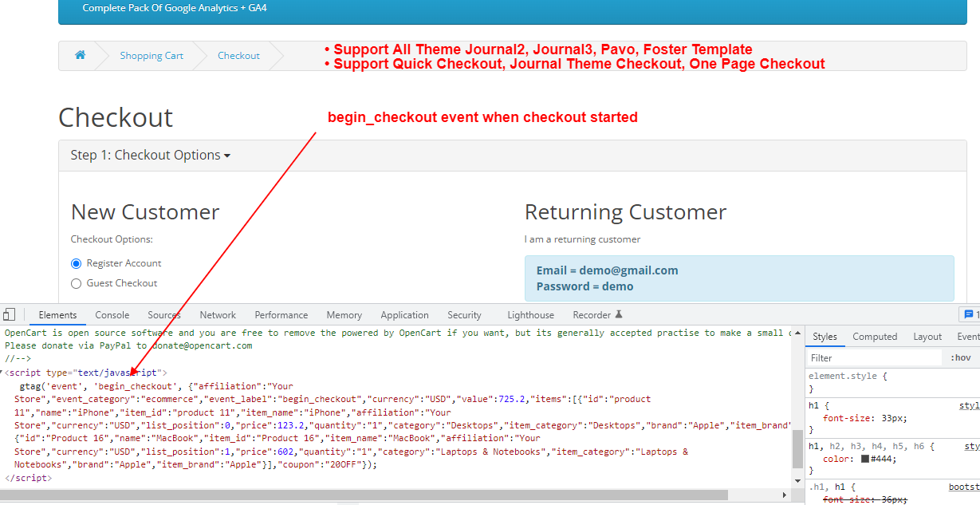
Task: Click the 'I am a returning customer' text
Action: pyautogui.click(x=583, y=239)
